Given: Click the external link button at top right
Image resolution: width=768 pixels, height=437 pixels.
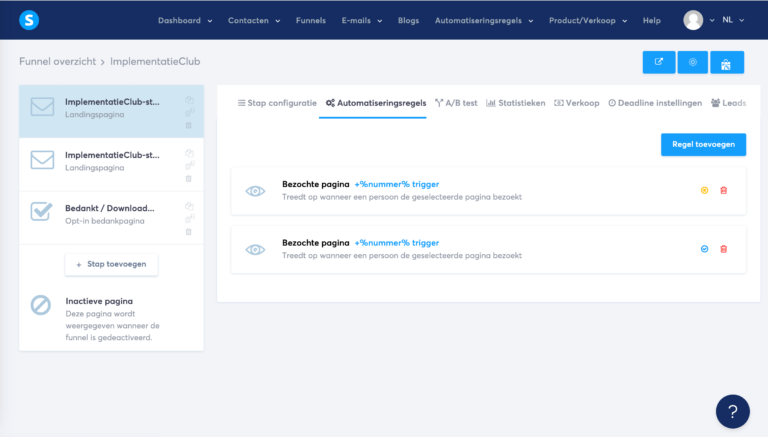Looking at the screenshot, I should coord(658,62).
